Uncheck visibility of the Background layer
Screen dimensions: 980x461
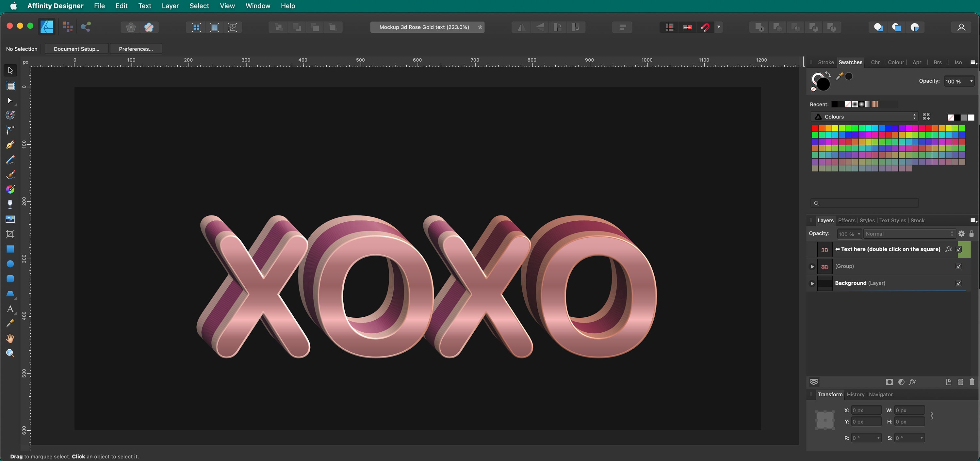(959, 283)
